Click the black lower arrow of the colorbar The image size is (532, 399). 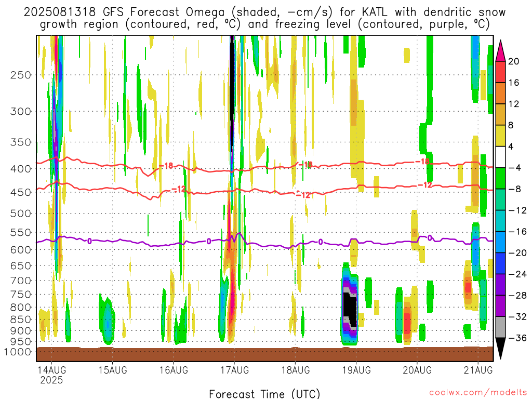(x=500, y=348)
